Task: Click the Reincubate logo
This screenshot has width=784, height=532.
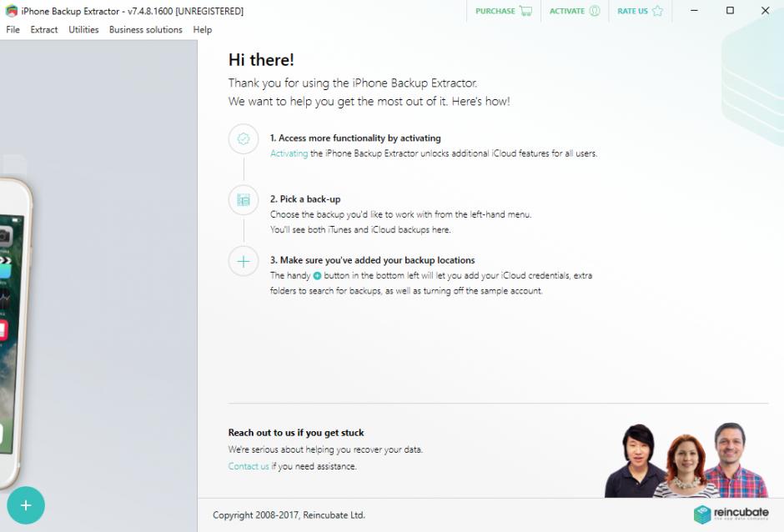Action: [731, 514]
